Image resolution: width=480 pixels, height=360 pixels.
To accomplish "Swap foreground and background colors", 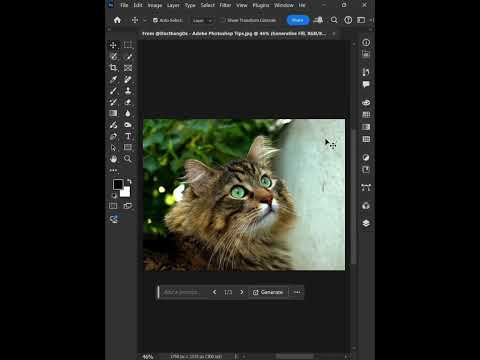I will point(129,182).
